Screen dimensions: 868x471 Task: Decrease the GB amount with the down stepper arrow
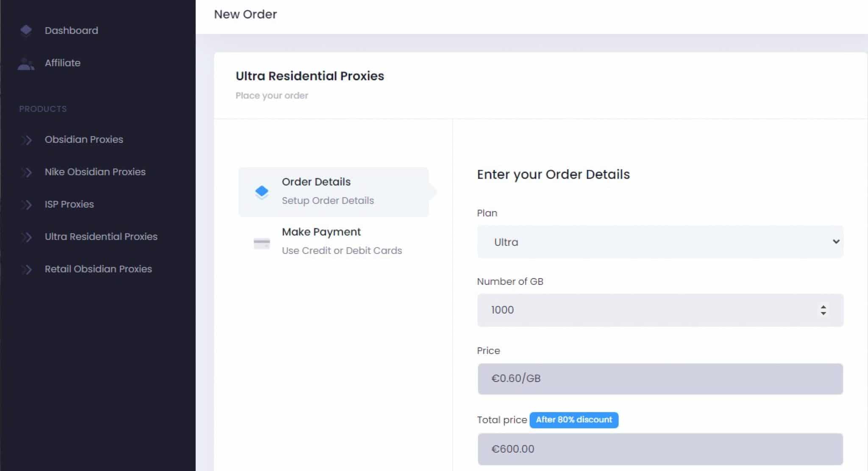tap(823, 313)
